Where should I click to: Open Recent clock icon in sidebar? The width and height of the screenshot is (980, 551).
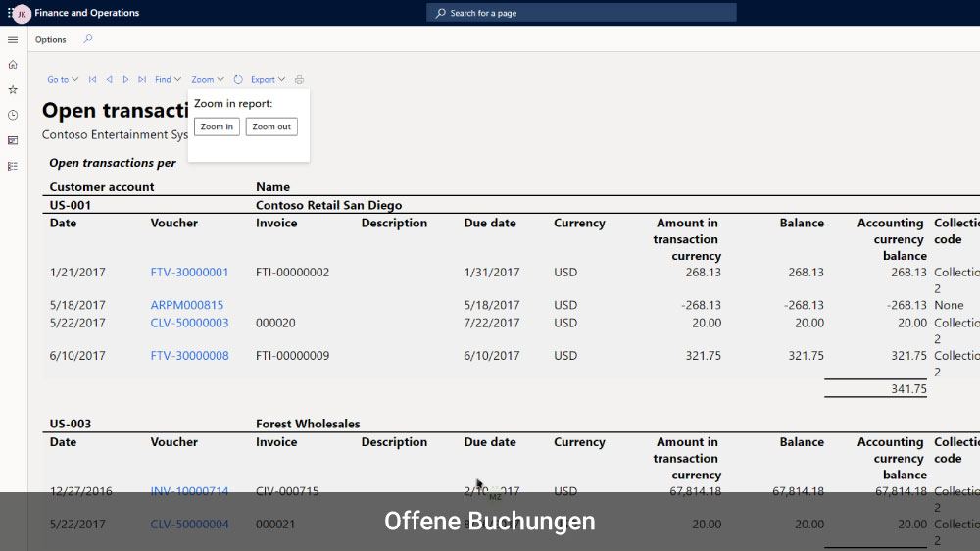[13, 115]
